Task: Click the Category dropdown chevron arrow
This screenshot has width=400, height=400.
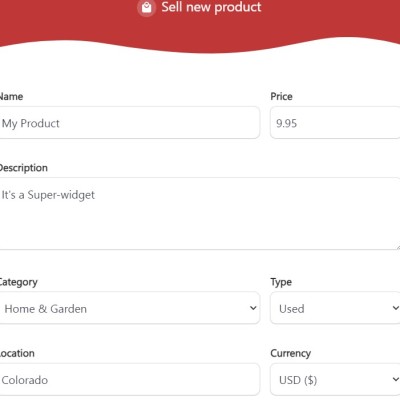Action: pyautogui.click(x=253, y=308)
